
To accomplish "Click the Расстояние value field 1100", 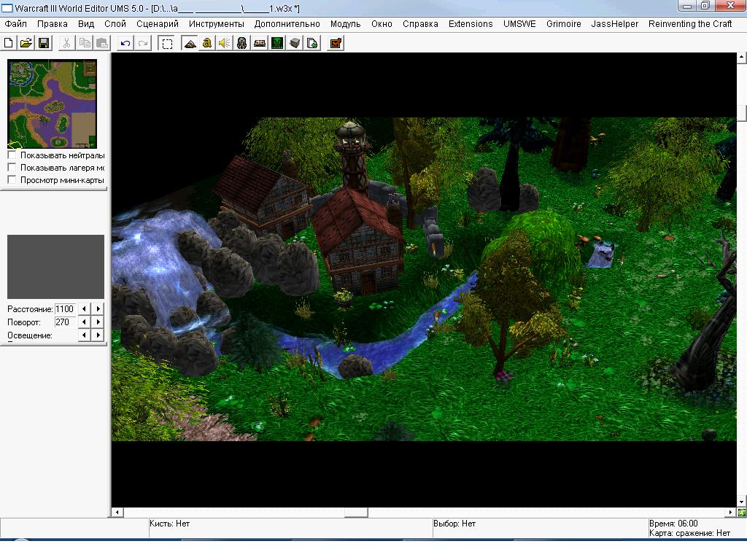I will [65, 308].
